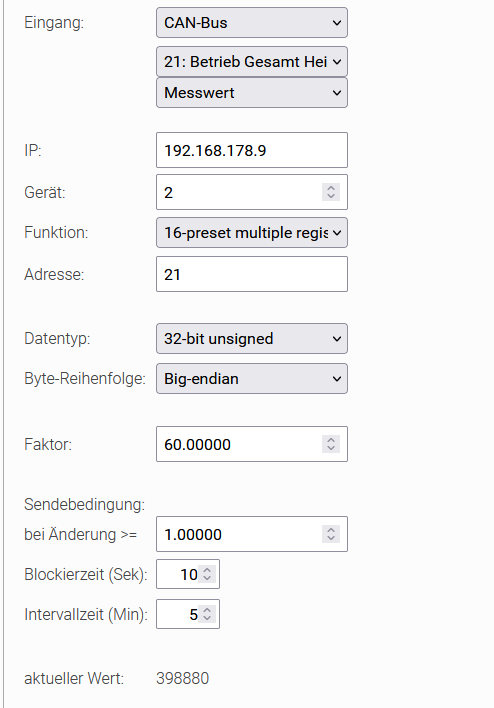Open the Datentyp '32-bit unsigned' dropdown

point(252,339)
